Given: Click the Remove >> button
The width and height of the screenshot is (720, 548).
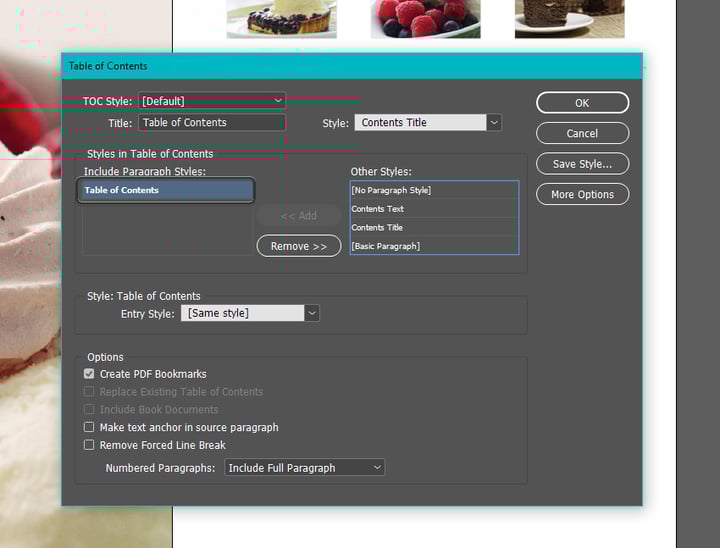Looking at the screenshot, I should 299,246.
